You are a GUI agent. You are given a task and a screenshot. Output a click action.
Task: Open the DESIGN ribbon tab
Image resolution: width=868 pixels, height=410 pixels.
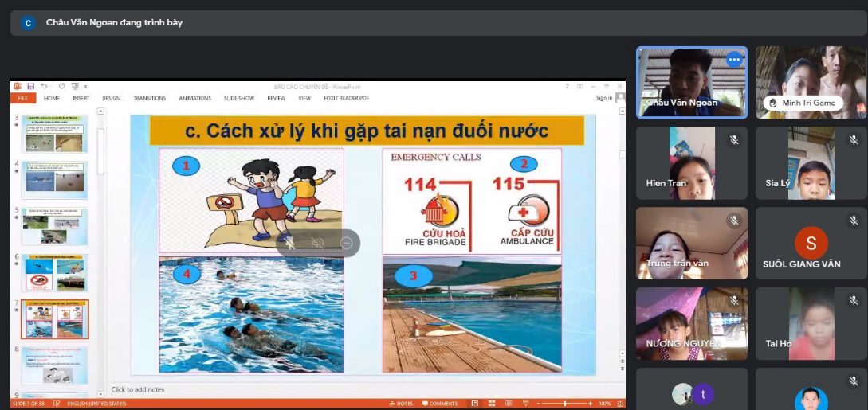[x=112, y=99]
